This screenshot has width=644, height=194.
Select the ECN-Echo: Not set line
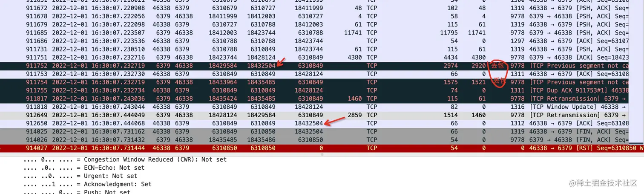[84, 168]
